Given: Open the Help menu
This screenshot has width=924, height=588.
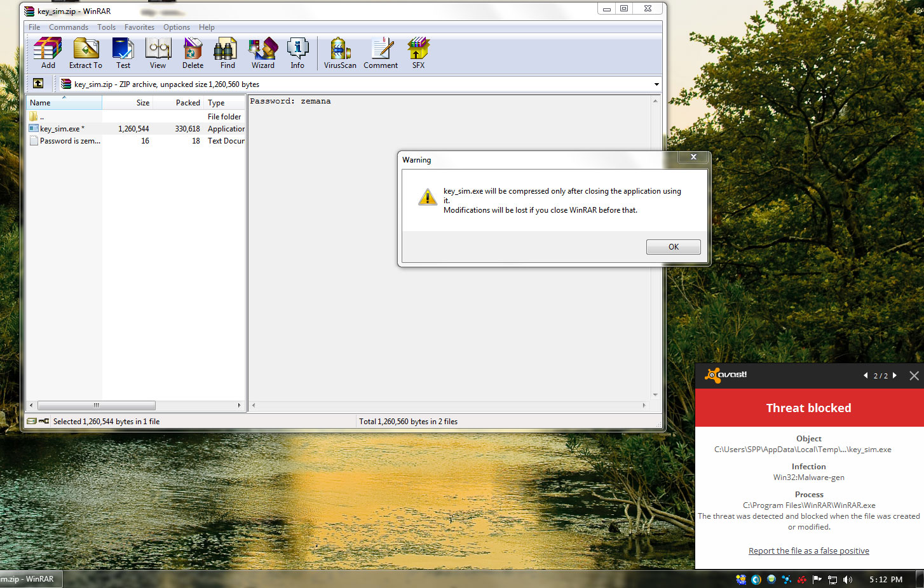Looking at the screenshot, I should 207,27.
